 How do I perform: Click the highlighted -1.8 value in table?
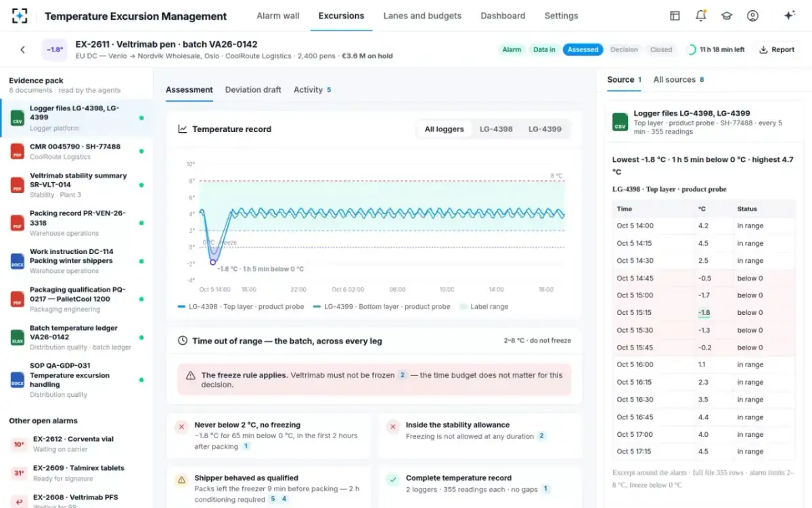(704, 313)
